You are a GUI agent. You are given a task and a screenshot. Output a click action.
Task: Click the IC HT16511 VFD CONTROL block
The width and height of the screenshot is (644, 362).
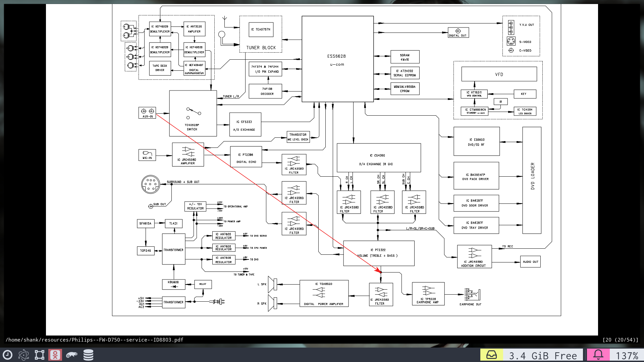tap(474, 94)
